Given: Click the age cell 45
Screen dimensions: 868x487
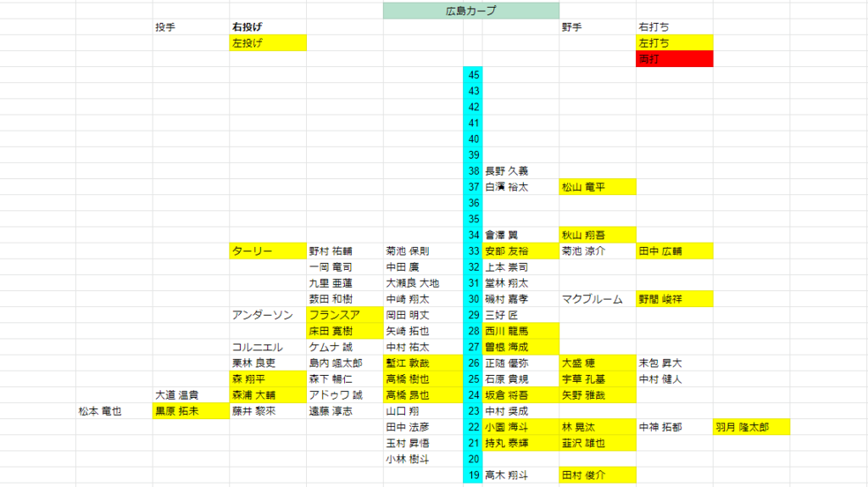Looking at the screenshot, I should click(x=473, y=75).
